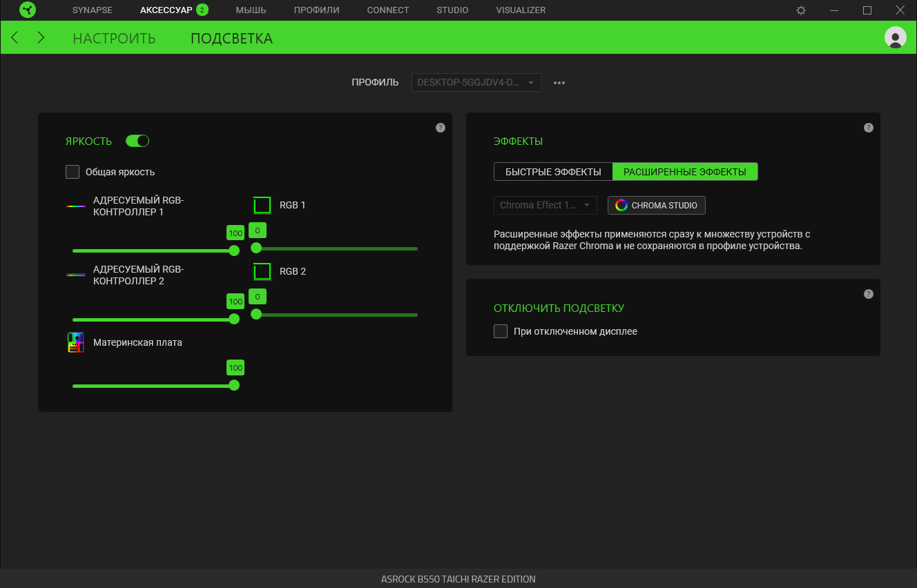Image resolution: width=917 pixels, height=588 pixels.
Task: Open the МЫШЬ tab
Action: click(x=251, y=10)
